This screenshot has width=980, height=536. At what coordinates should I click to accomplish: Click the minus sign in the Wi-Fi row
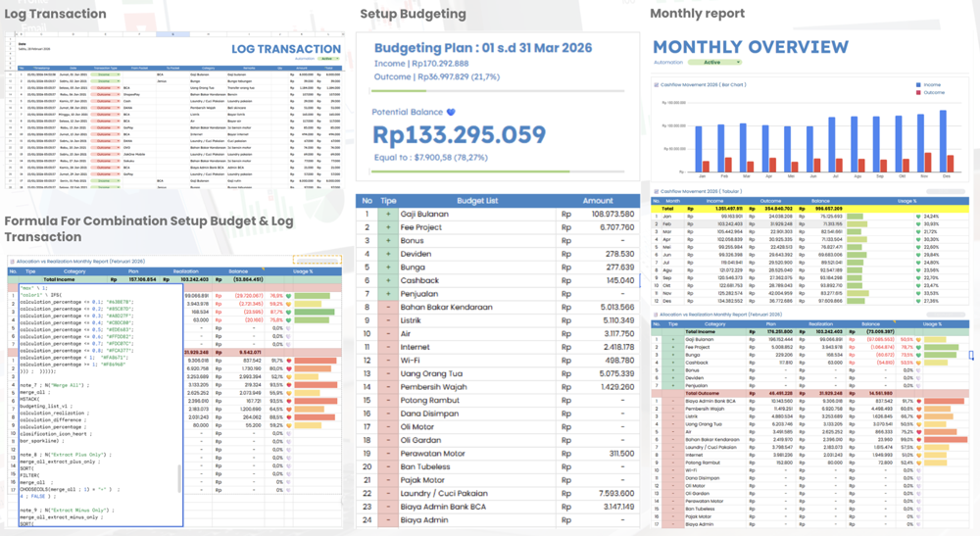pyautogui.click(x=388, y=361)
